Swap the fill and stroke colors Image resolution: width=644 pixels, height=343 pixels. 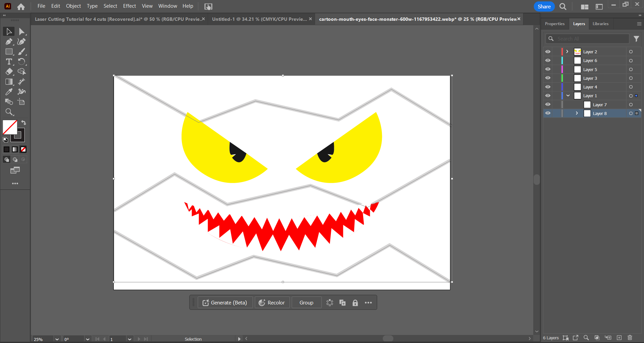click(x=23, y=122)
